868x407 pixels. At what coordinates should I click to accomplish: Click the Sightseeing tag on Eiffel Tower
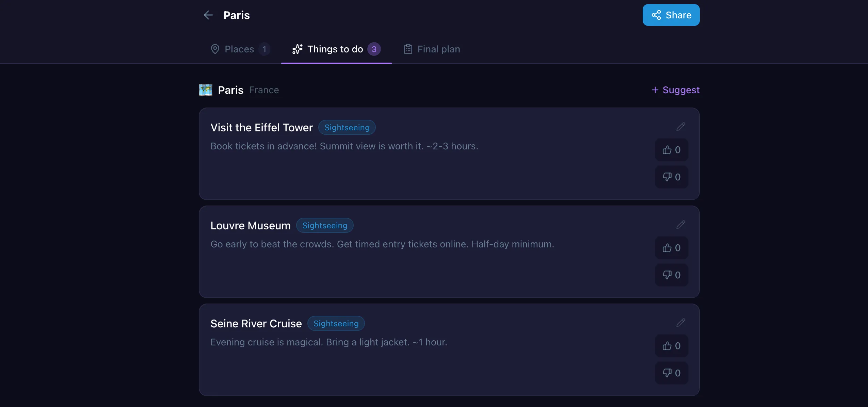[347, 127]
